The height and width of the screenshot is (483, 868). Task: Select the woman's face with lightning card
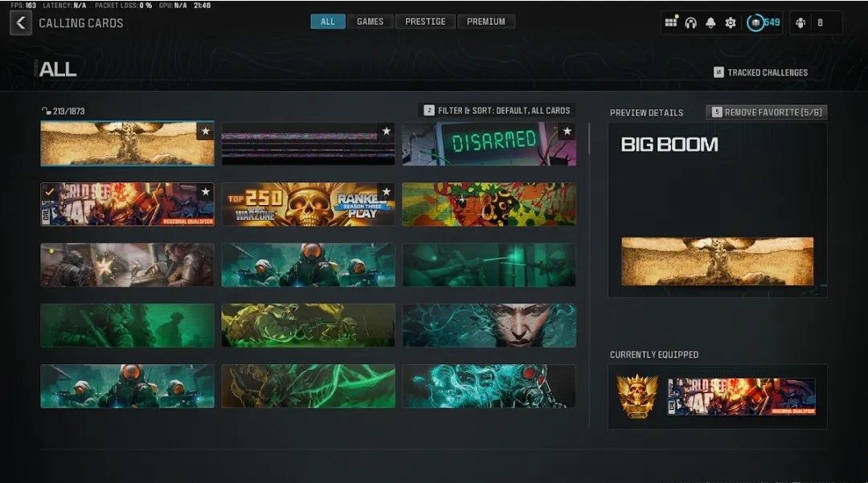(x=489, y=325)
